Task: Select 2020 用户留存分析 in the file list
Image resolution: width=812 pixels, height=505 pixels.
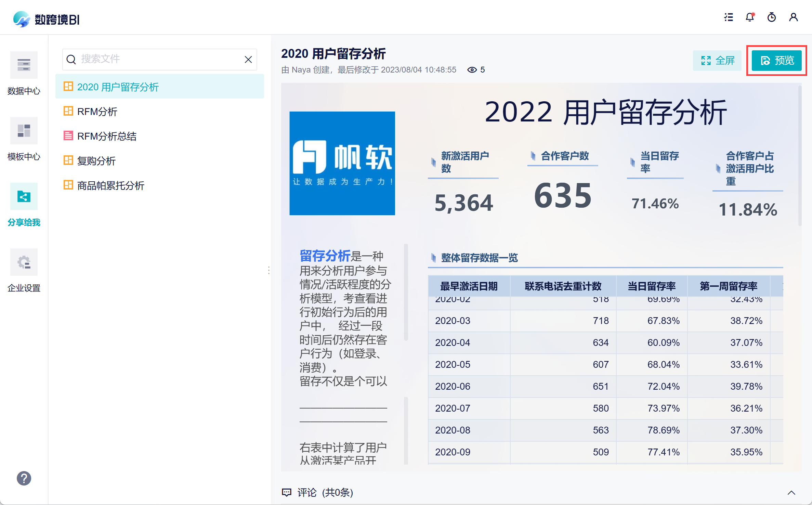Action: [x=118, y=87]
